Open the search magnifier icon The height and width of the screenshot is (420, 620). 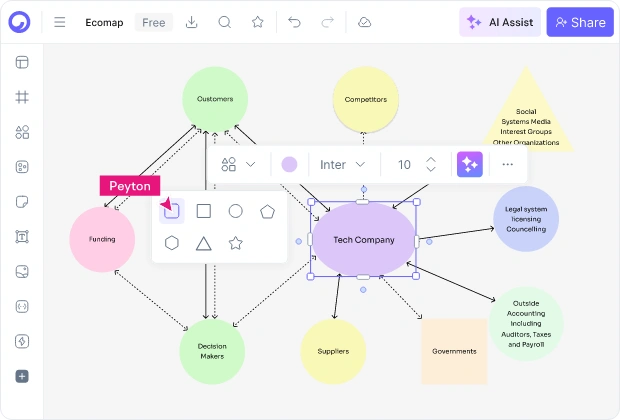pos(225,22)
